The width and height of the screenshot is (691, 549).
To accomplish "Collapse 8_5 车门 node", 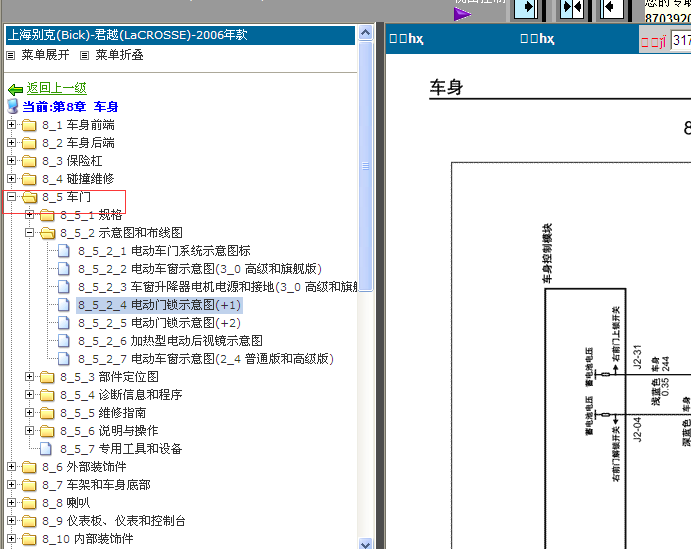I will tap(11, 197).
